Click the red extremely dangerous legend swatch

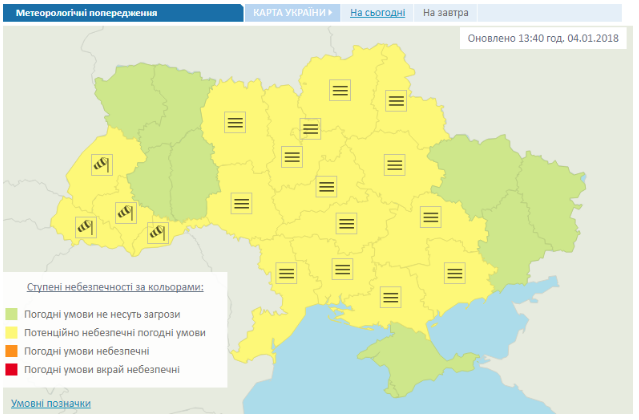pos(12,370)
